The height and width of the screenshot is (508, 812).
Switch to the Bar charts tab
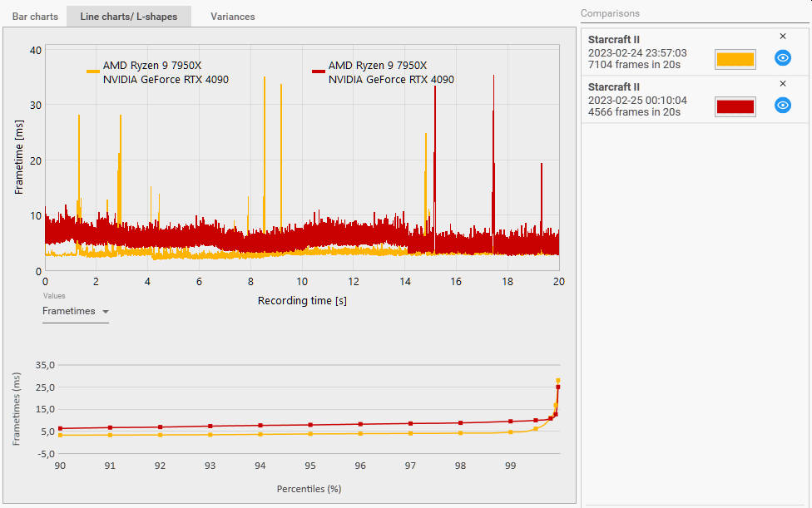click(x=35, y=17)
